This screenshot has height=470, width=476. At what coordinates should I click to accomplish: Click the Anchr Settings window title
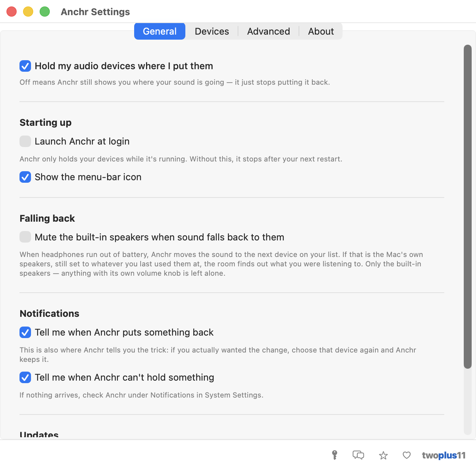[95, 12]
